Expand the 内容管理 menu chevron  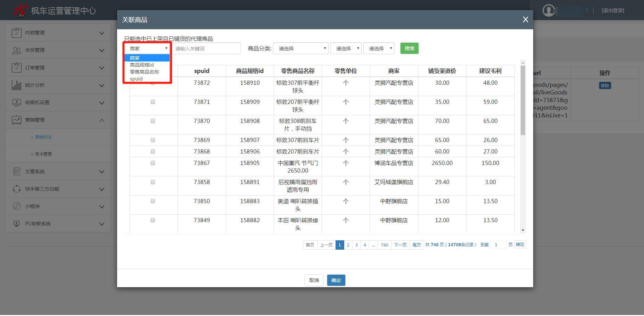coord(101,33)
